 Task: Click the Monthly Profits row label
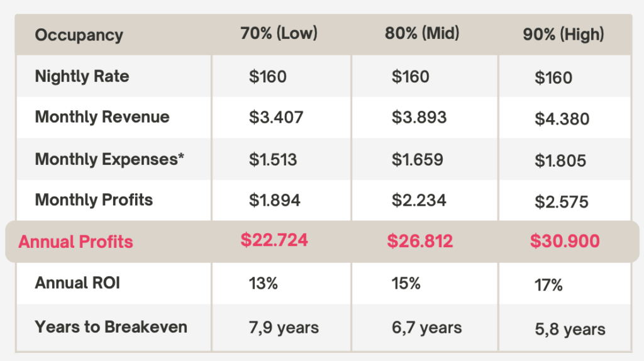pyautogui.click(x=94, y=200)
